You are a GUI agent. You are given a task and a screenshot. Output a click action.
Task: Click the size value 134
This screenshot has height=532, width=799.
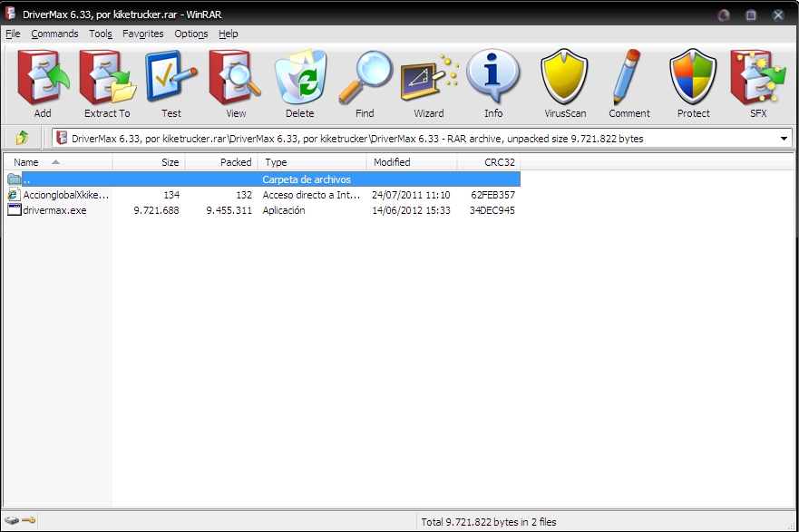(171, 195)
